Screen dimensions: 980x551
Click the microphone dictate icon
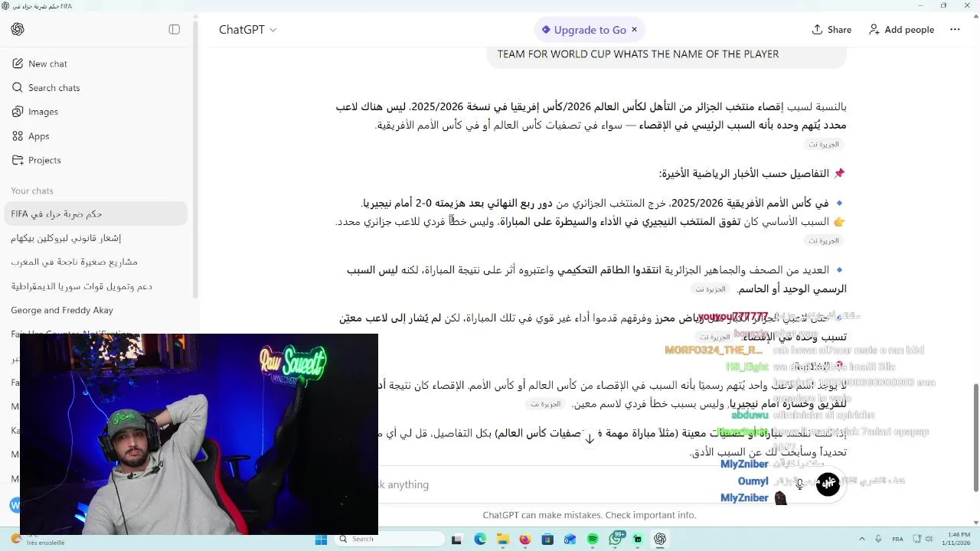[x=800, y=484]
